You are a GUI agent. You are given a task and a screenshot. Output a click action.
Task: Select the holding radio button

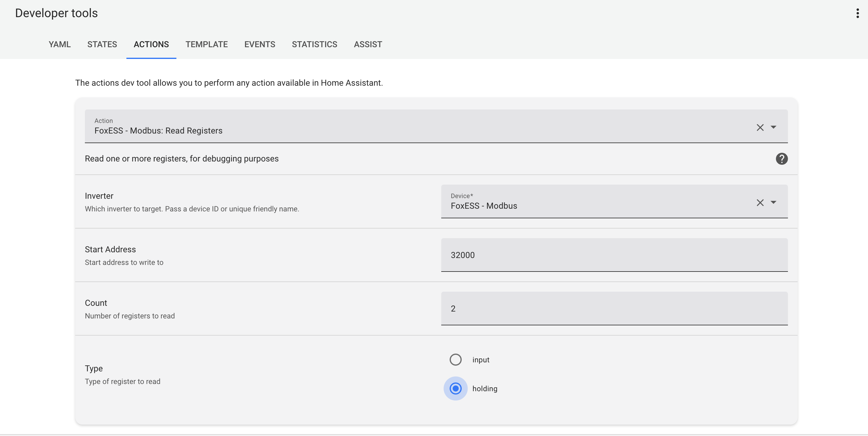tap(455, 388)
